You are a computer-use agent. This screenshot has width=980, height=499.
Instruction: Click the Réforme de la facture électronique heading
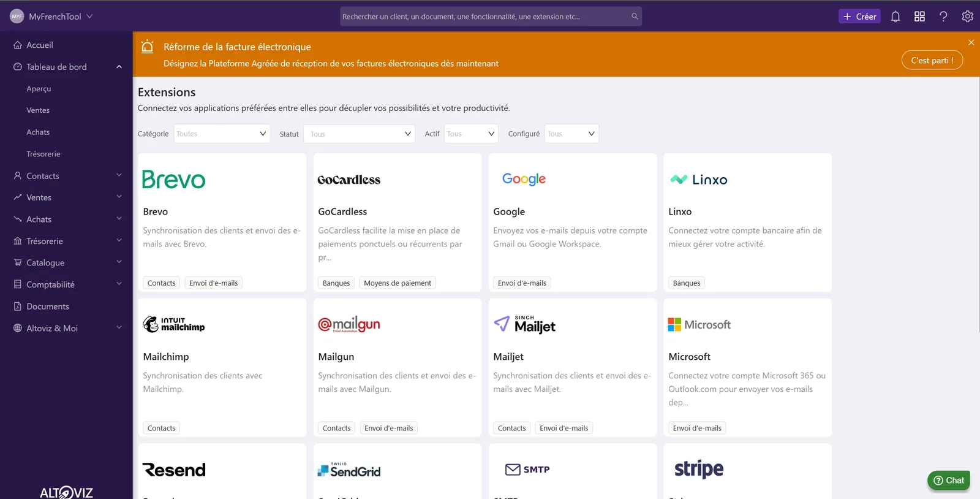tap(237, 47)
